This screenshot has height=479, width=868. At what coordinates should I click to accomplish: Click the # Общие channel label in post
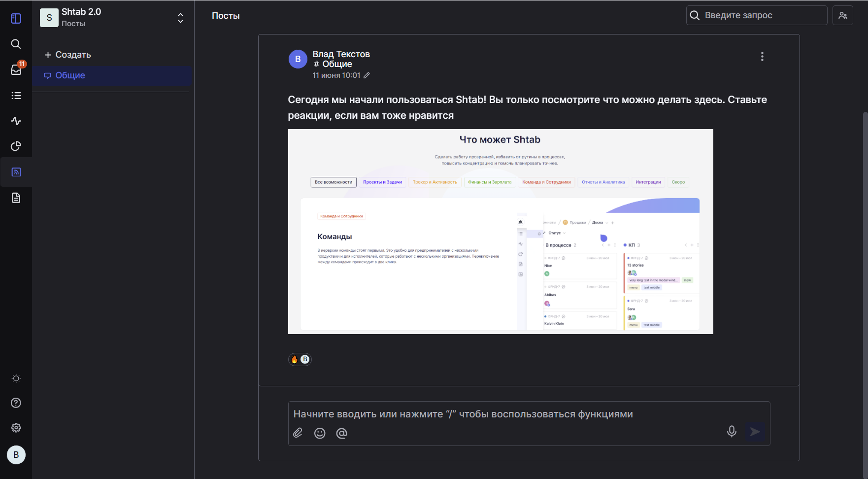tap(333, 64)
